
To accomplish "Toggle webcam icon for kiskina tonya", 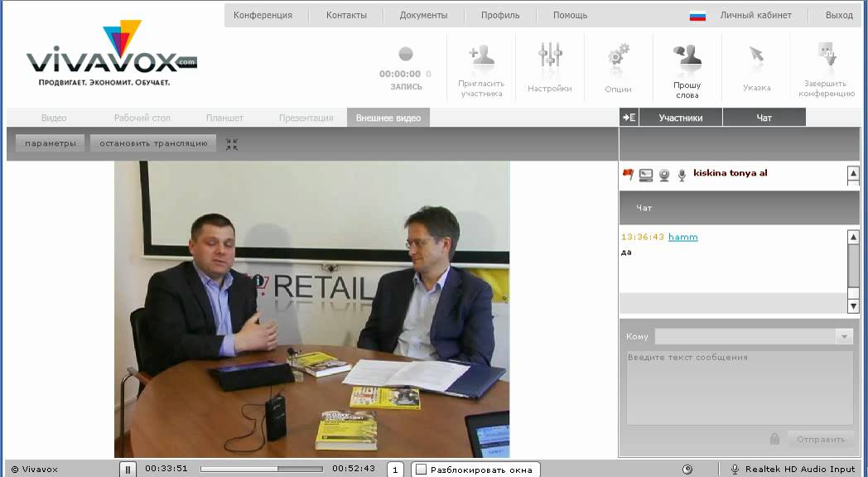I will pos(664,175).
